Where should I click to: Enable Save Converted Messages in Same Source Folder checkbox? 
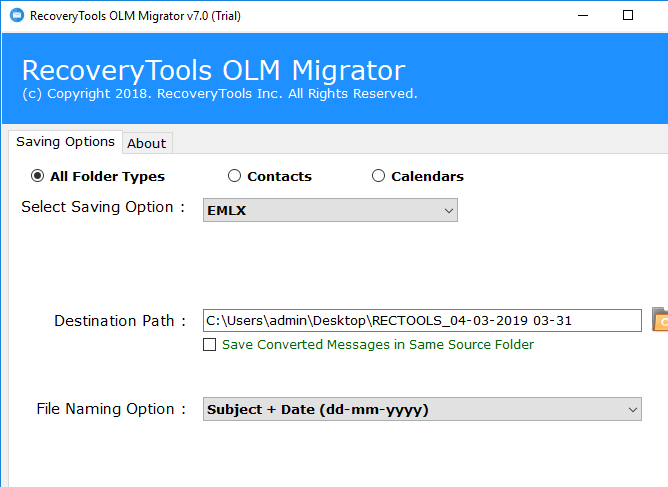210,345
